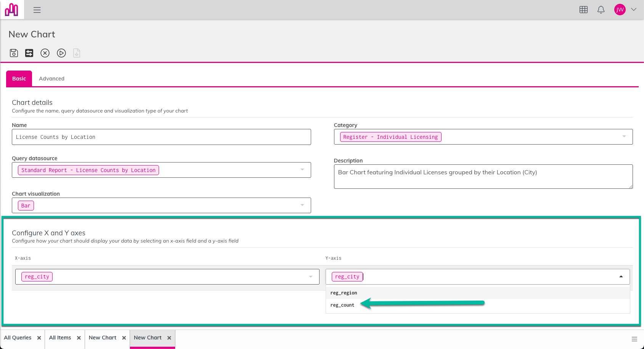Close the All Queries tab
The height and width of the screenshot is (349, 644).
click(39, 338)
